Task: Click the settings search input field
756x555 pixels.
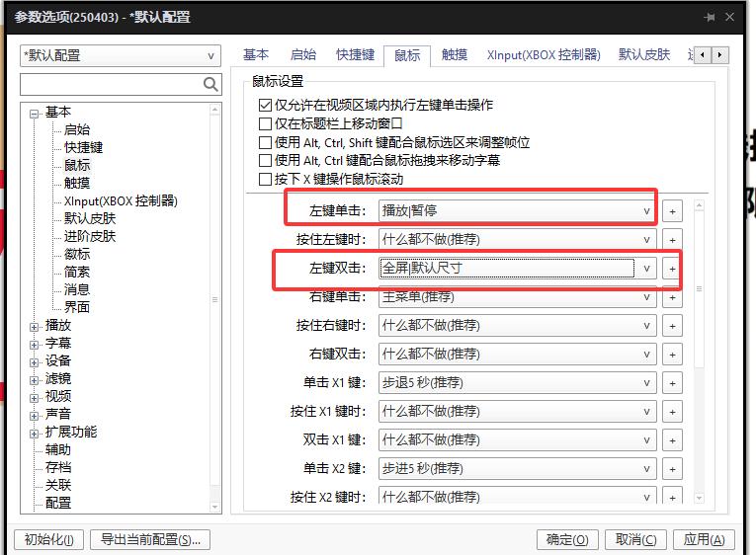Action: tap(111, 85)
